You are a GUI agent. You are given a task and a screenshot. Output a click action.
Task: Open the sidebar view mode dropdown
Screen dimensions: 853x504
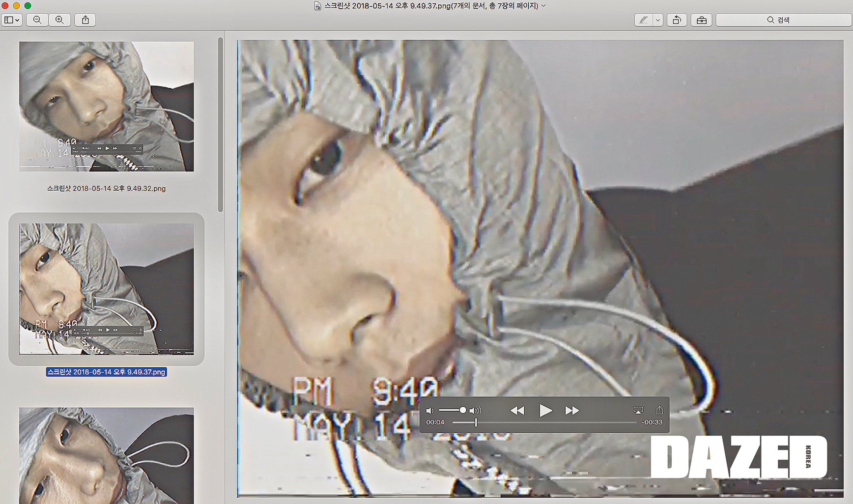(x=12, y=20)
